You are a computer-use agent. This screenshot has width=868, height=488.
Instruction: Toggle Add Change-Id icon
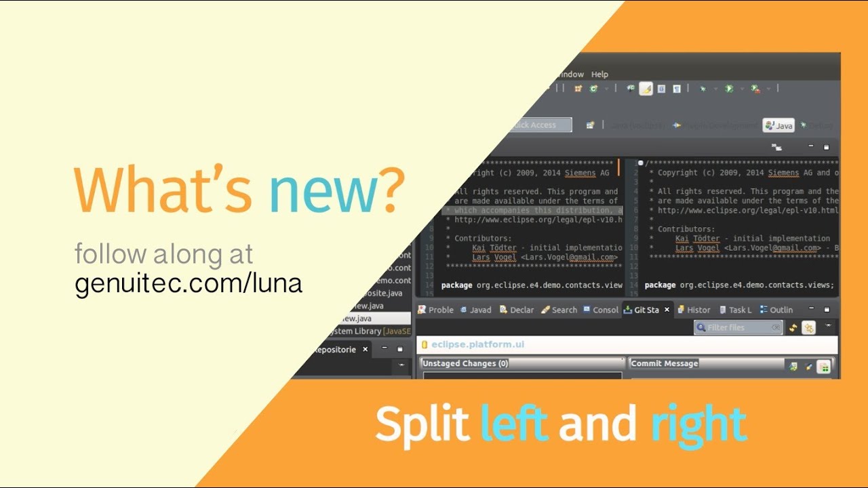click(823, 367)
